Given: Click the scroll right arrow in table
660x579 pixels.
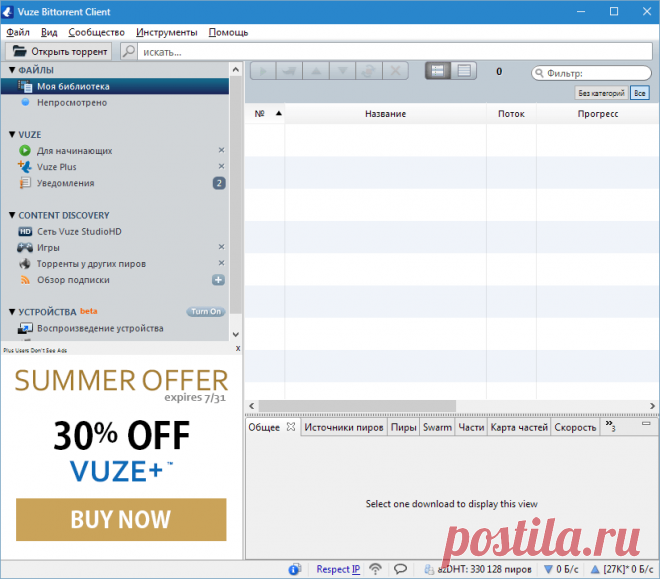Looking at the screenshot, I should pyautogui.click(x=652, y=406).
